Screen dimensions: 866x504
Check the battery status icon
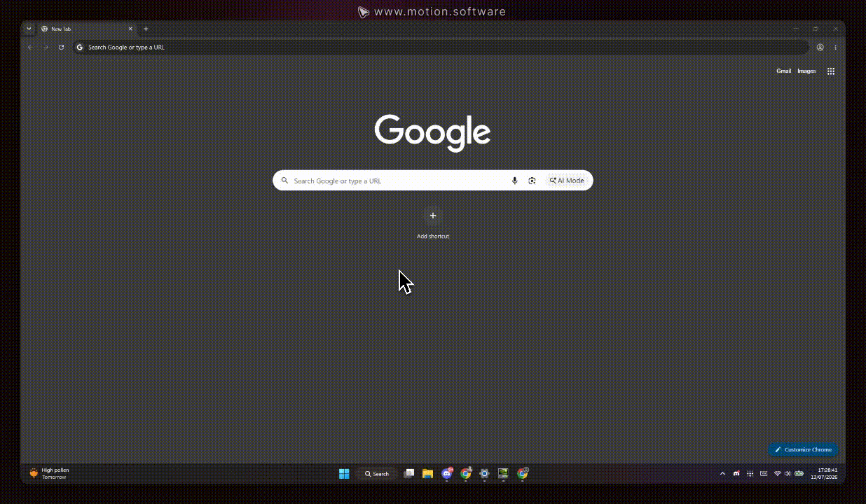799,474
